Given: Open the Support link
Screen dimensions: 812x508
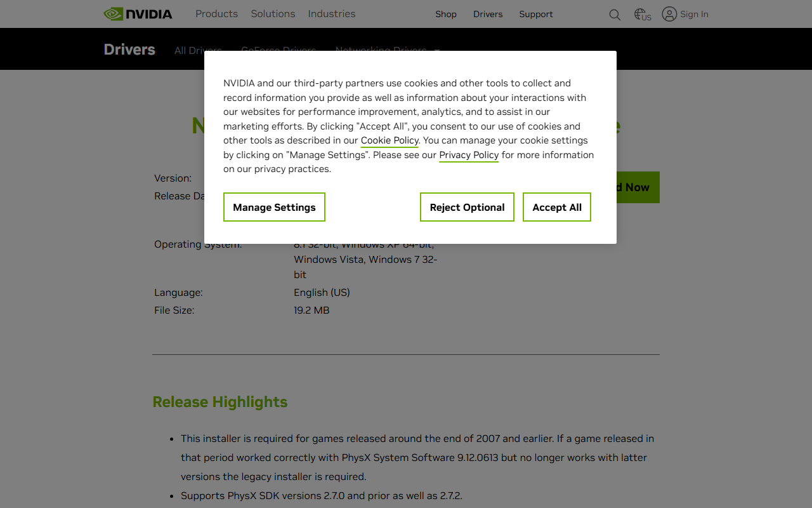Looking at the screenshot, I should [536, 14].
